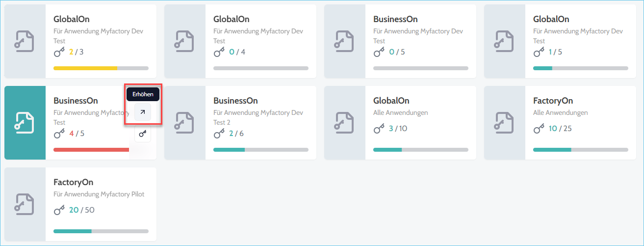
Task: Click the small key icon beside 1 / 5
Action: tap(539, 52)
